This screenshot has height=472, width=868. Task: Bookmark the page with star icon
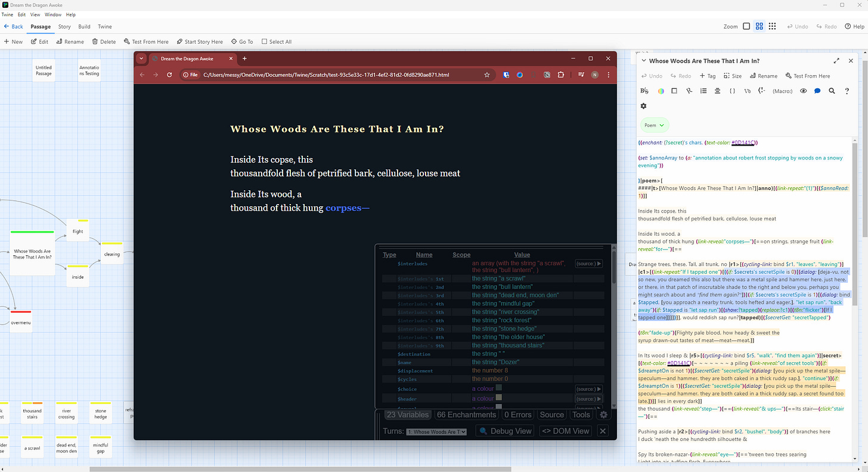coord(487,75)
